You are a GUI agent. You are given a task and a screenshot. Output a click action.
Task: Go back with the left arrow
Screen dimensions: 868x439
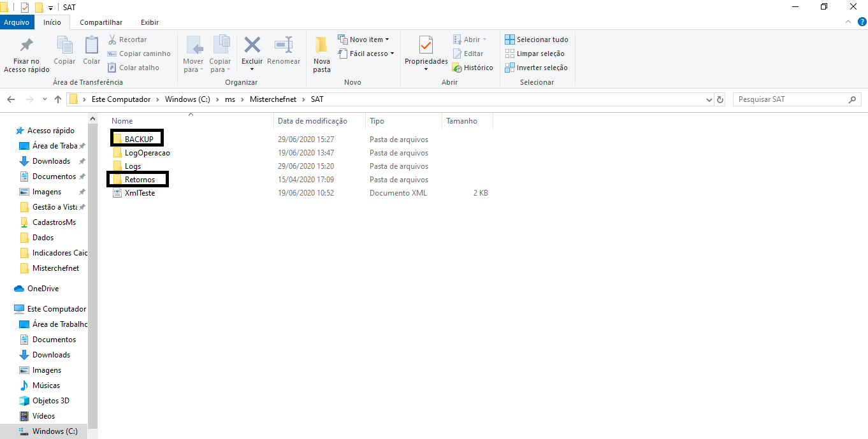tap(11, 99)
